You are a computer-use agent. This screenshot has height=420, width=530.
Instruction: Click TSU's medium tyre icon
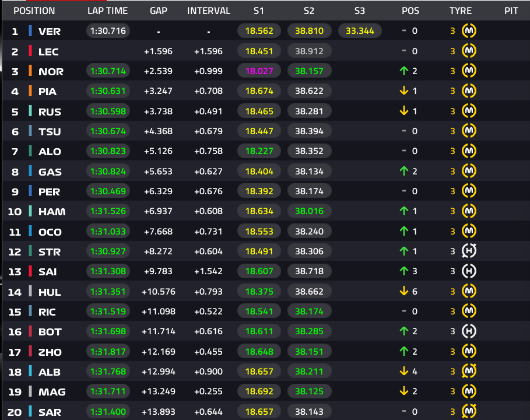click(469, 131)
